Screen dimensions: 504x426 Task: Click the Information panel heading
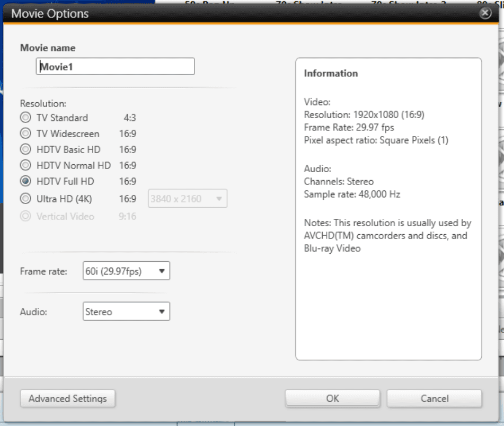pyautogui.click(x=331, y=73)
